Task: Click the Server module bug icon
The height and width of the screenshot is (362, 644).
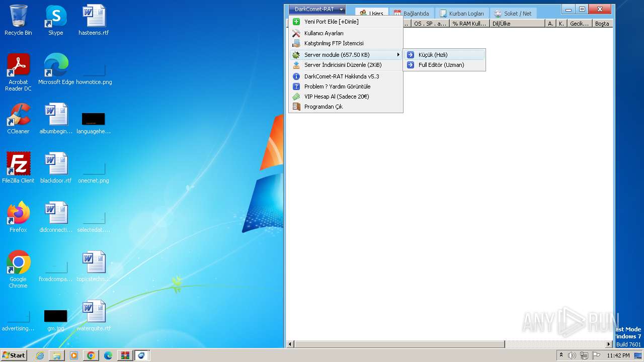Action: coord(296,55)
